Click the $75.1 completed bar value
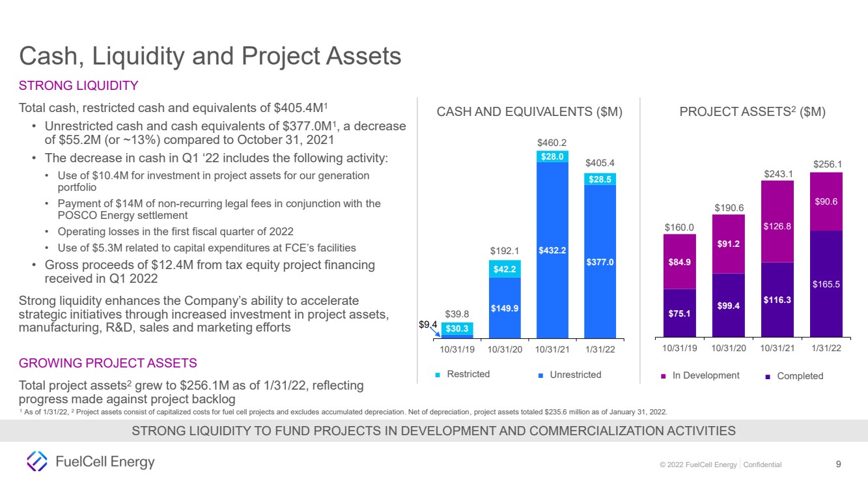 (x=680, y=313)
